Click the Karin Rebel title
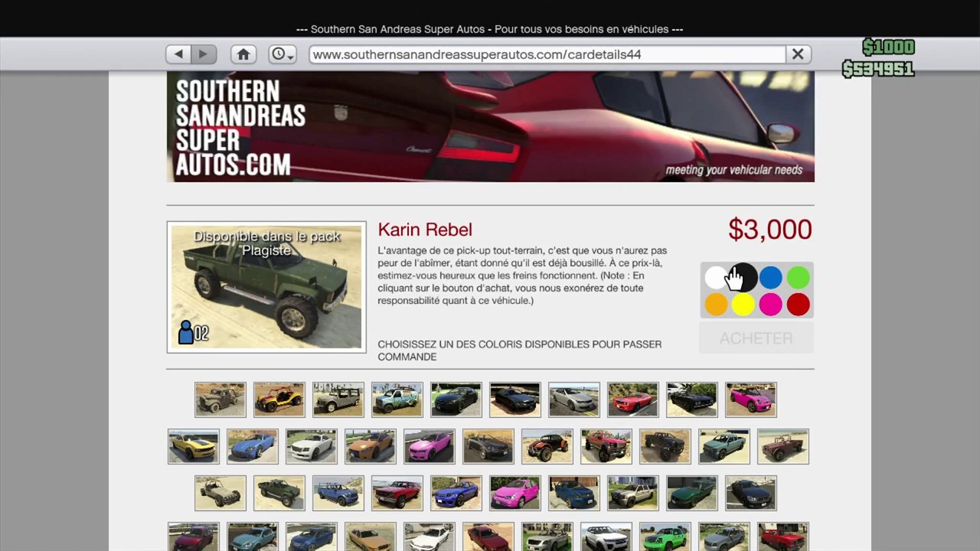Screen dimensions: 980x551 [425, 230]
